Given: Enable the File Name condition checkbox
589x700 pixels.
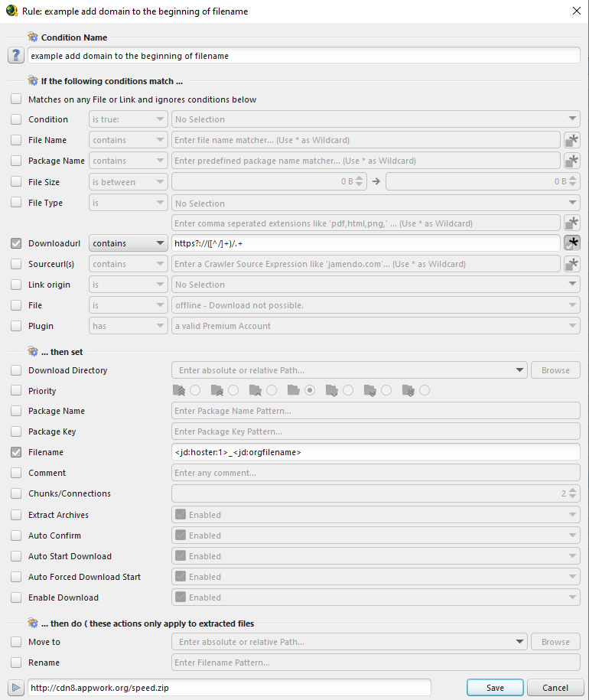Looking at the screenshot, I should pyautogui.click(x=16, y=140).
